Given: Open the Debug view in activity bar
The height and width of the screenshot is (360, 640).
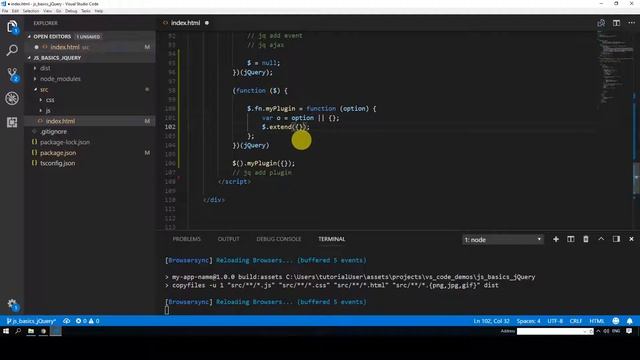Looking at the screenshot, I should click(12, 98).
